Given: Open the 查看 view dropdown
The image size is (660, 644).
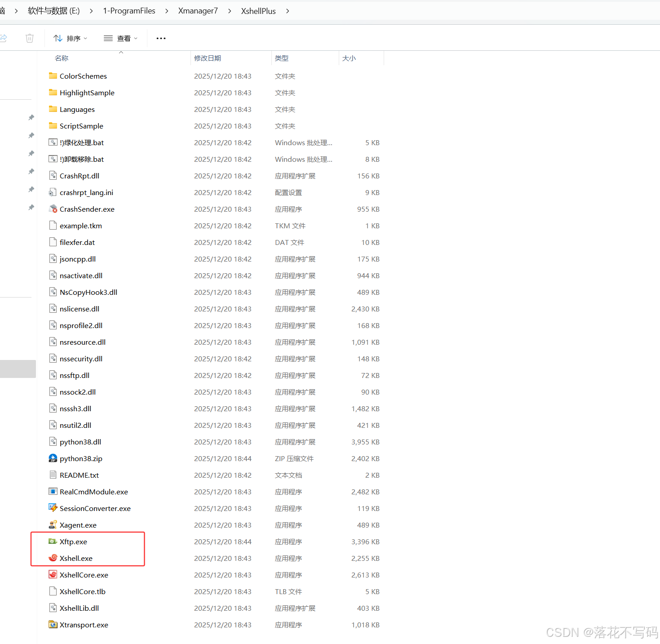Looking at the screenshot, I should (x=121, y=38).
